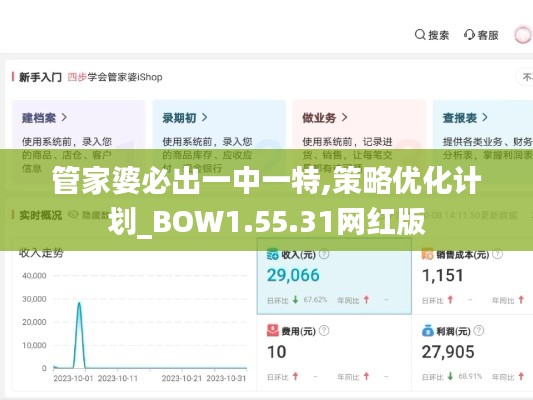
Task: Open customer service headset icon
Action: [x=469, y=35]
